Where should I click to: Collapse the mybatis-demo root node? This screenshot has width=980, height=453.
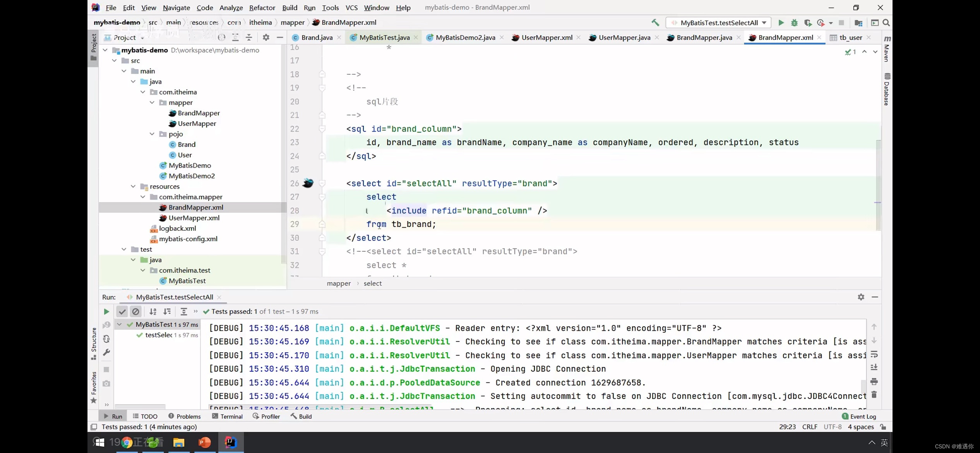pyautogui.click(x=105, y=50)
